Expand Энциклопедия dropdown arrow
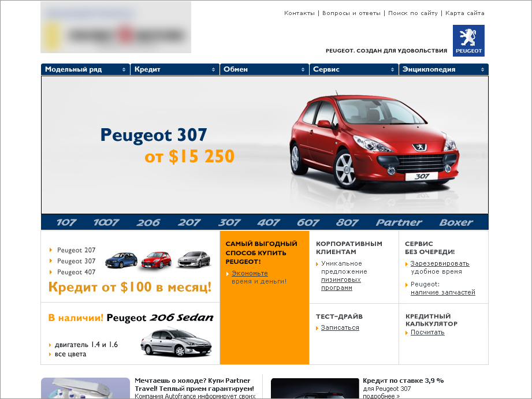The image size is (532, 399). click(482, 69)
